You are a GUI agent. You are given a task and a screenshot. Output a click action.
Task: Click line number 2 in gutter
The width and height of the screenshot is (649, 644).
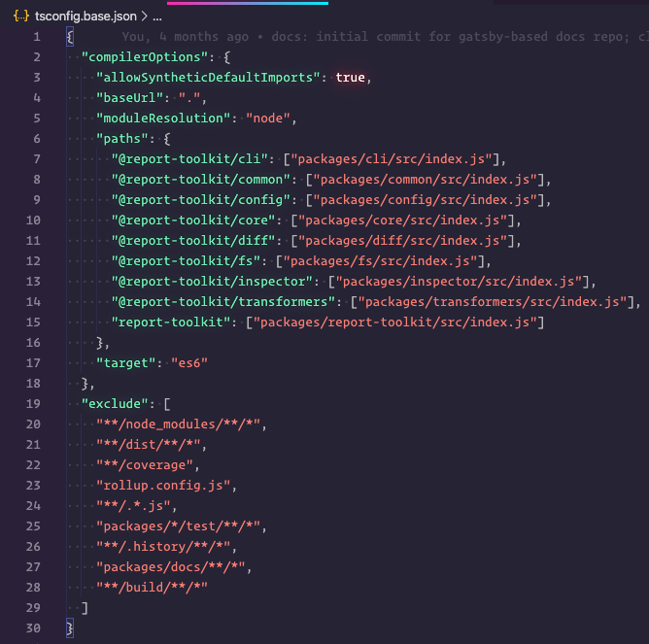click(x=37, y=57)
